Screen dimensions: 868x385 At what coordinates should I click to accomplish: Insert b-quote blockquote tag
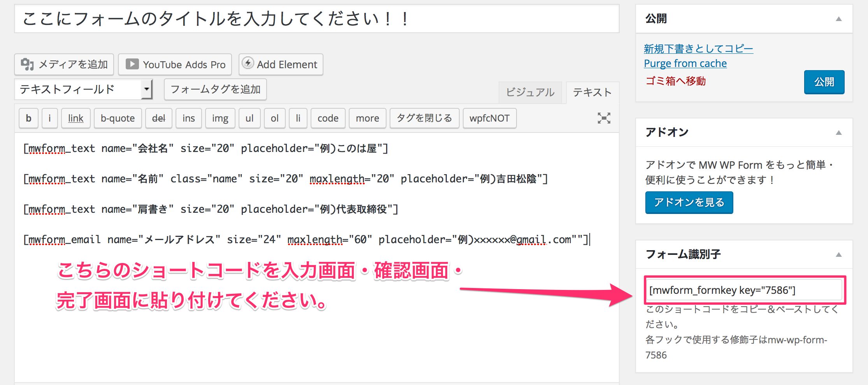tap(118, 118)
